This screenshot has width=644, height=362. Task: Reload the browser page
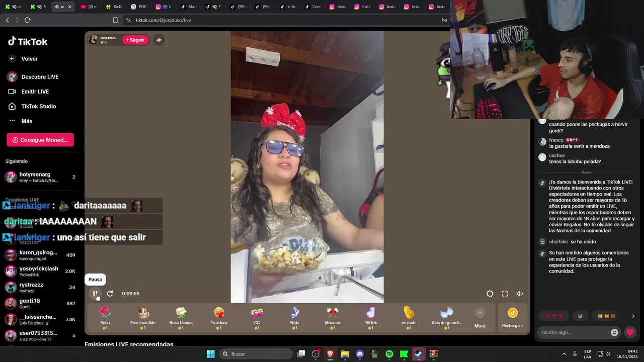(x=27, y=20)
